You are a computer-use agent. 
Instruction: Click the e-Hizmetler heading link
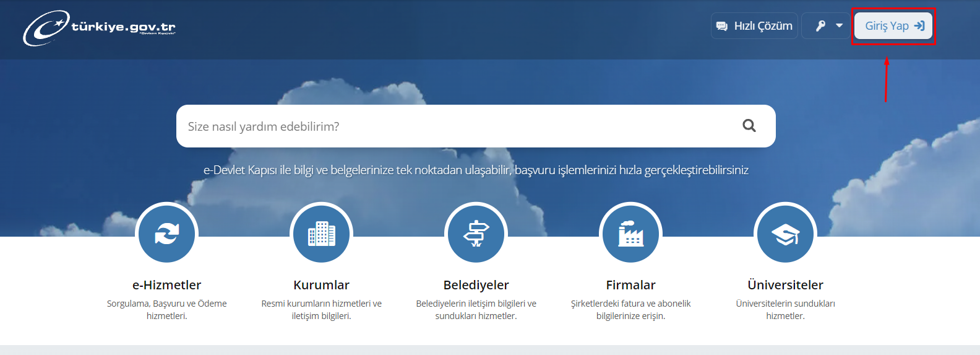(167, 285)
